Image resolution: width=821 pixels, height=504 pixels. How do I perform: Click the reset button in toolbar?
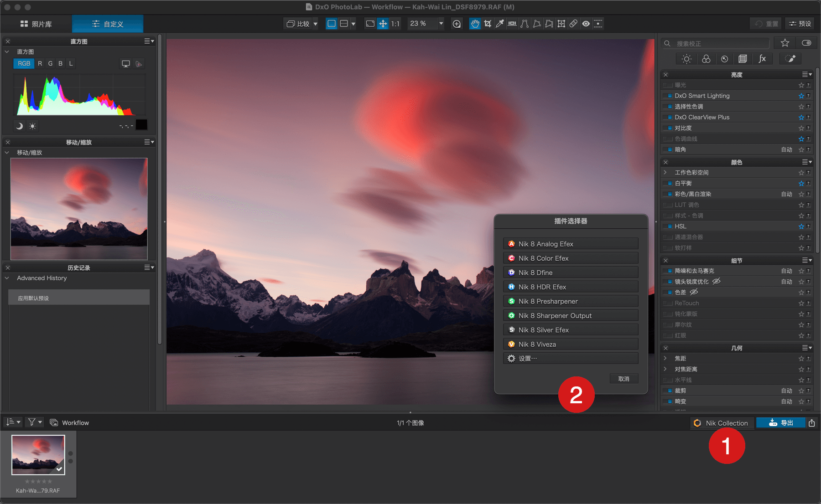(x=766, y=24)
